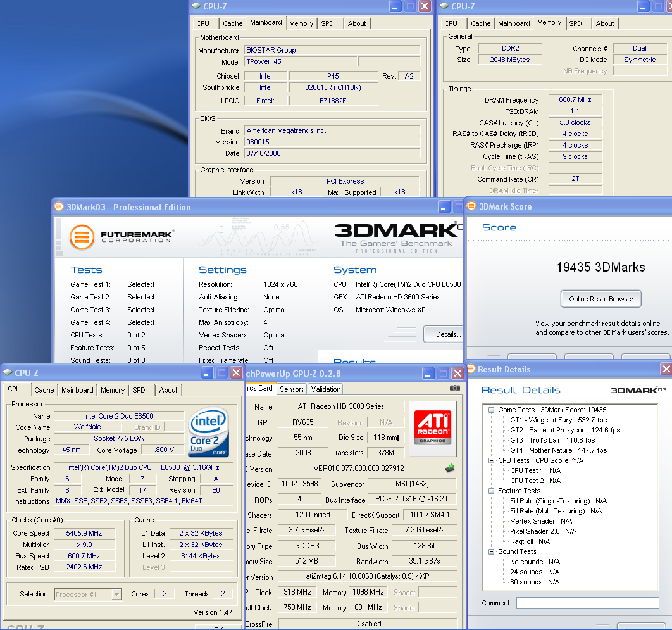Click GPU-Z screenshot camera icon
The height and width of the screenshot is (630, 672).
(x=454, y=388)
